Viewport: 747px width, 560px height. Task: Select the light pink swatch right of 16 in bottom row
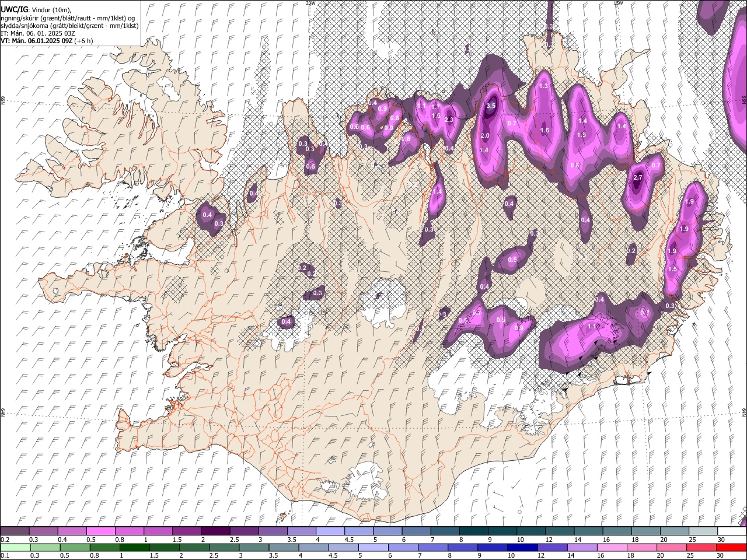point(612,548)
